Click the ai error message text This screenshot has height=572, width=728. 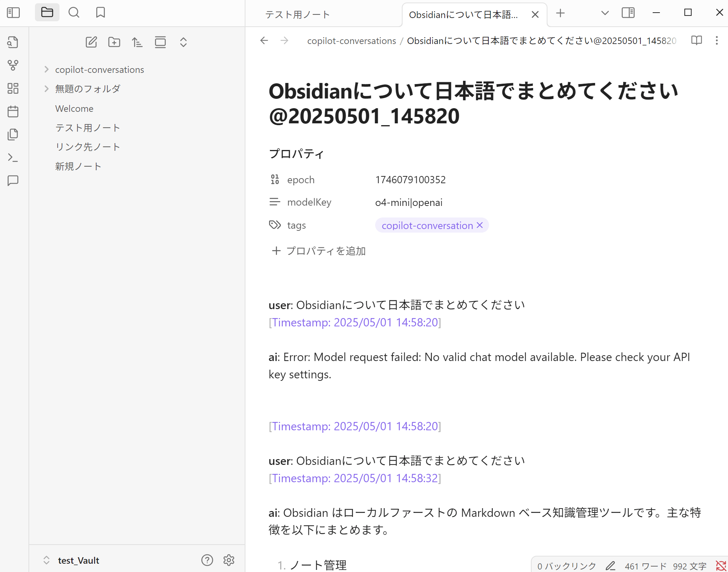click(x=479, y=366)
